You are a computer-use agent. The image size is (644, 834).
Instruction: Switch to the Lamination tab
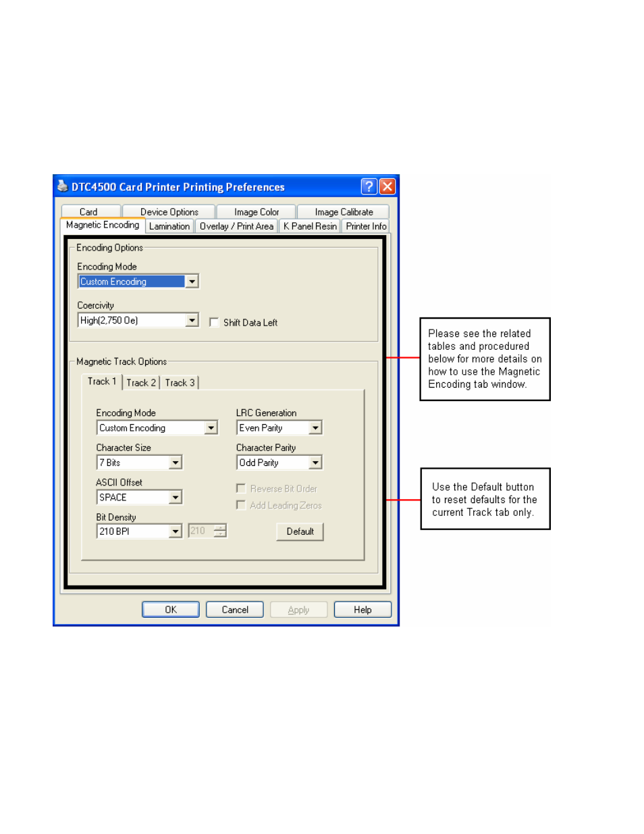[169, 226]
